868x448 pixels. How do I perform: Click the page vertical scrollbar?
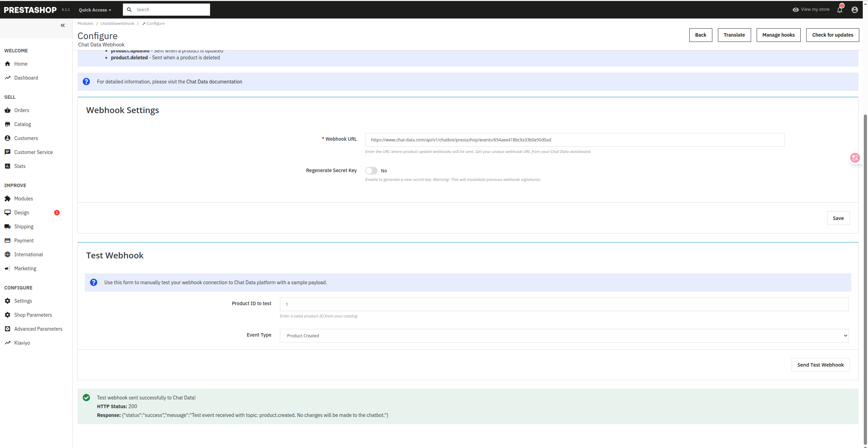[x=865, y=279]
